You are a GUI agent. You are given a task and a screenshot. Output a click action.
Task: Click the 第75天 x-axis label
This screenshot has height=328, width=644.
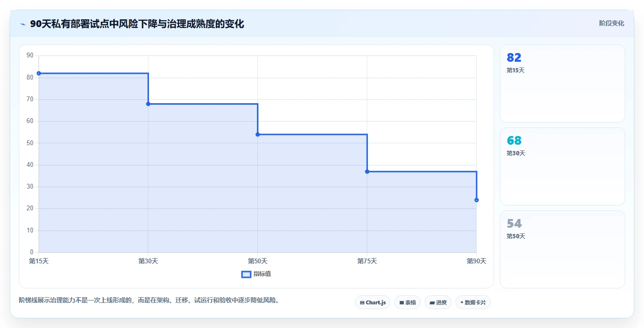(367, 261)
